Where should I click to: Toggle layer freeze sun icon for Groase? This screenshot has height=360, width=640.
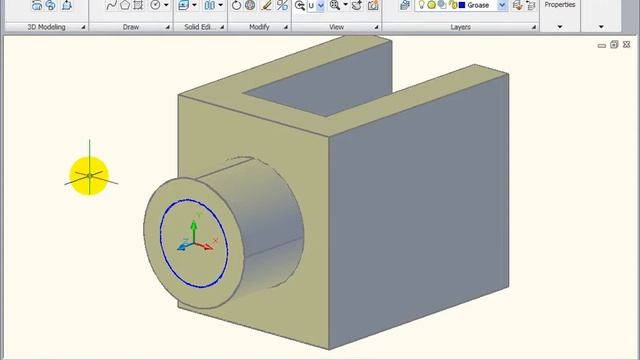click(x=431, y=5)
